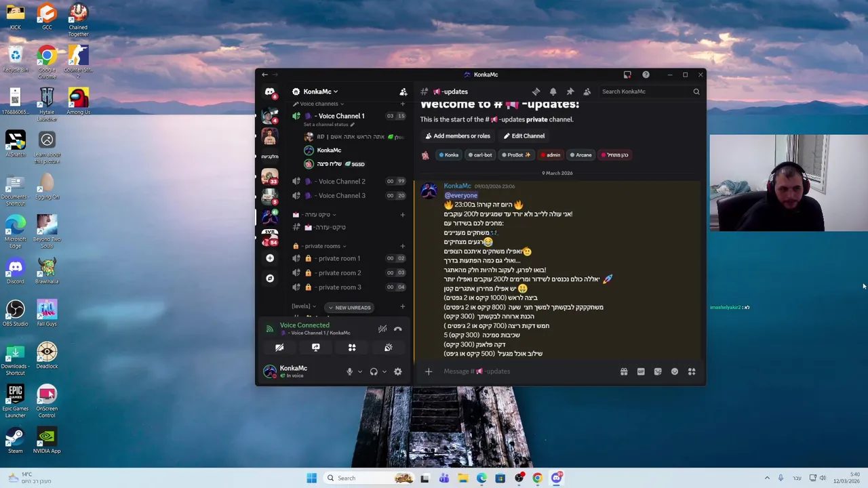The image size is (868, 488).
Task: Open notification settings bell icon
Action: pyautogui.click(x=553, y=91)
